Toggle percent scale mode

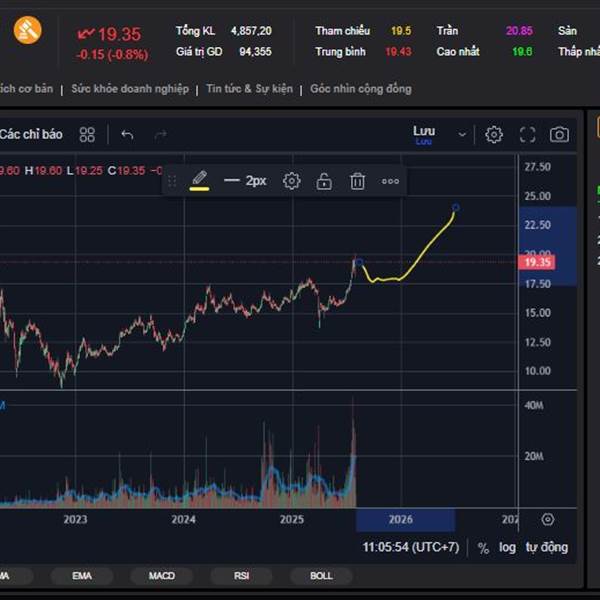tap(483, 548)
